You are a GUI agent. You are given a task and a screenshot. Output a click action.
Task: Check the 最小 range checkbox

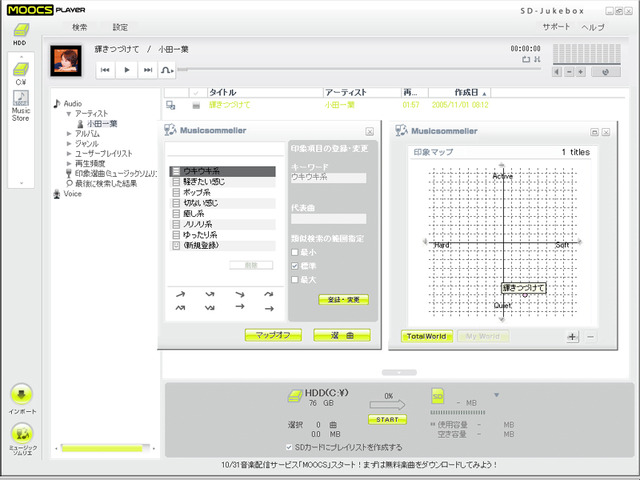pyautogui.click(x=295, y=253)
